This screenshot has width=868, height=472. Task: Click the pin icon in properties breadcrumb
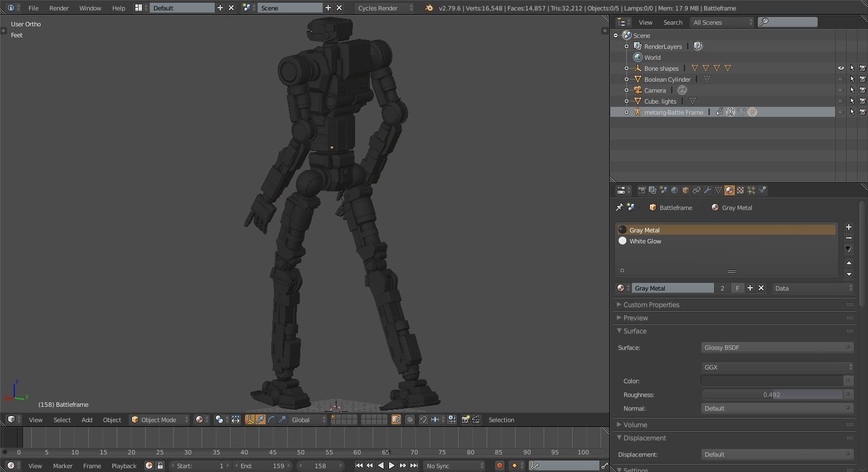[x=620, y=207]
